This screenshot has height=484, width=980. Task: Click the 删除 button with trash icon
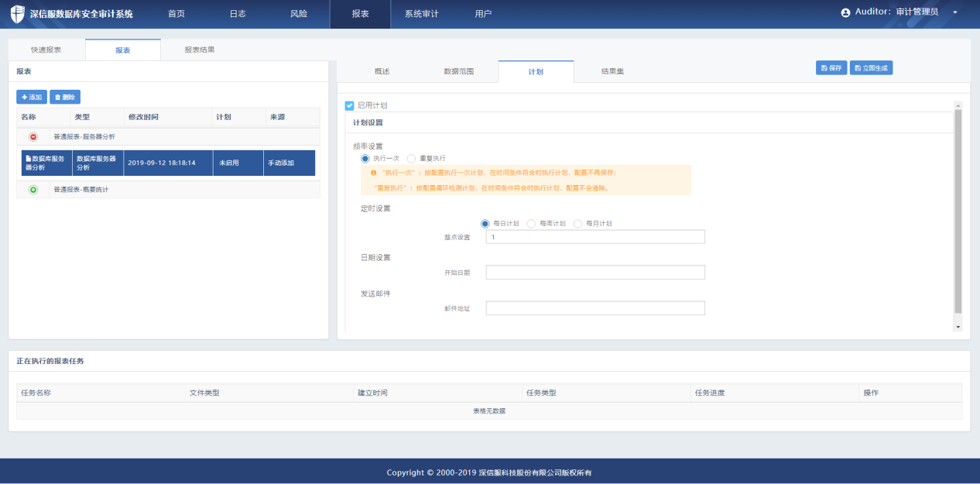point(65,97)
